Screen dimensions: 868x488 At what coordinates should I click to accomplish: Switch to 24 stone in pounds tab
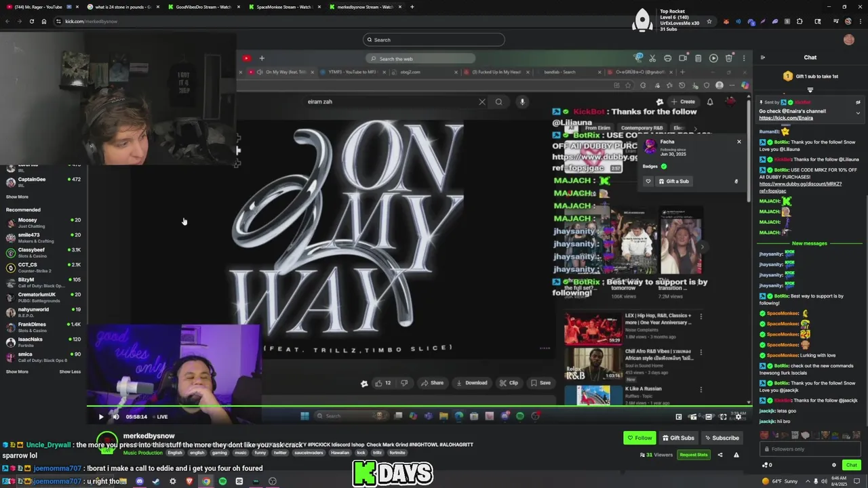pyautogui.click(x=123, y=7)
